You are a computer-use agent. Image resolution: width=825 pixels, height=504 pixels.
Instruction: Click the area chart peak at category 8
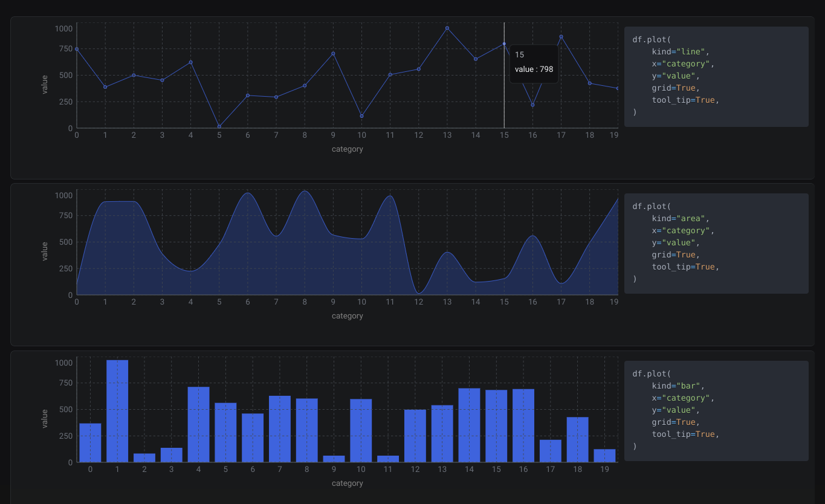[x=305, y=192]
